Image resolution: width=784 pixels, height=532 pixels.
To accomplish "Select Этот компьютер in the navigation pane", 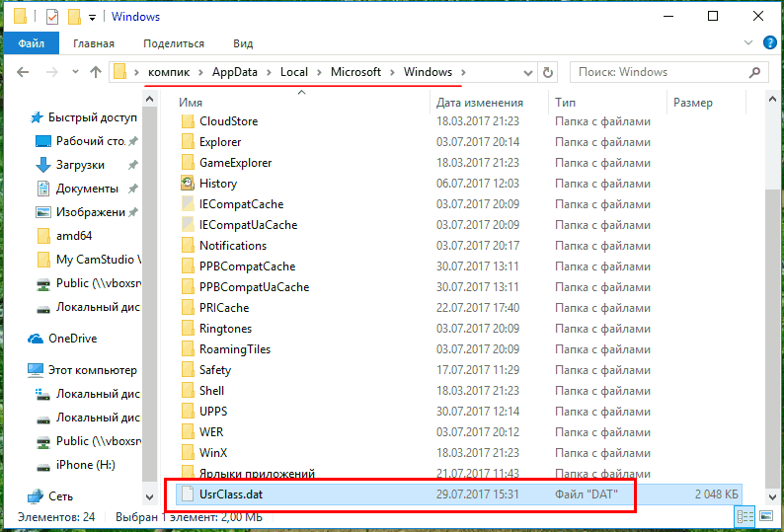I will click(82, 370).
